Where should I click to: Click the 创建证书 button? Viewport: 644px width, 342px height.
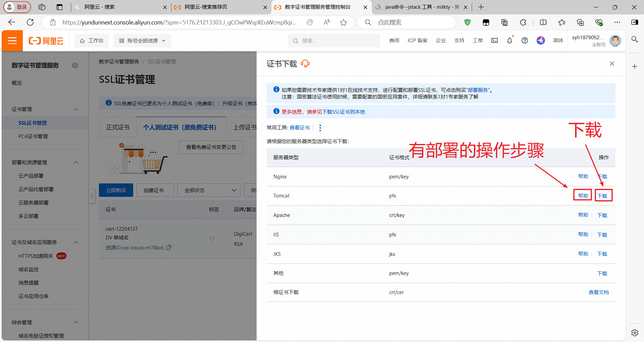point(155,190)
